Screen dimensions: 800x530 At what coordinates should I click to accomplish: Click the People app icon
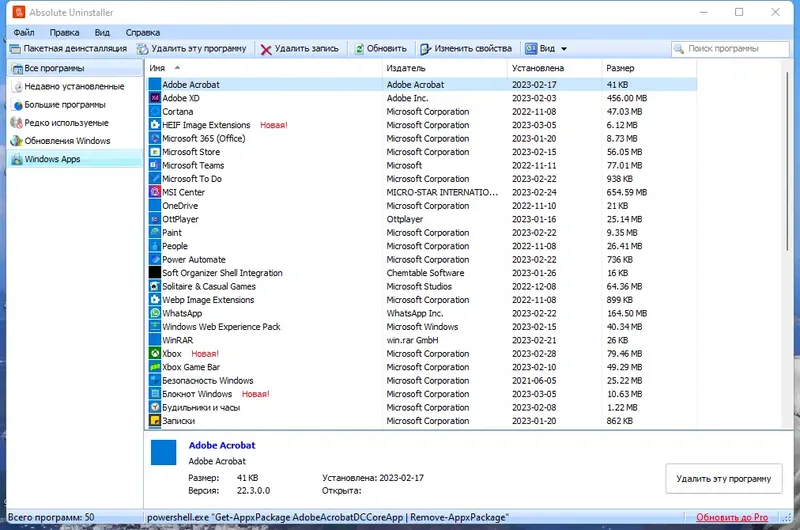coord(155,246)
